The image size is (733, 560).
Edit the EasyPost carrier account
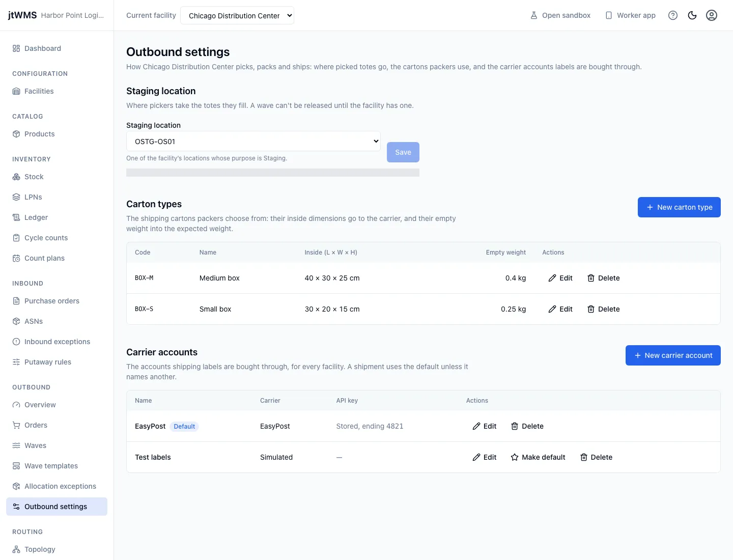[485, 426]
